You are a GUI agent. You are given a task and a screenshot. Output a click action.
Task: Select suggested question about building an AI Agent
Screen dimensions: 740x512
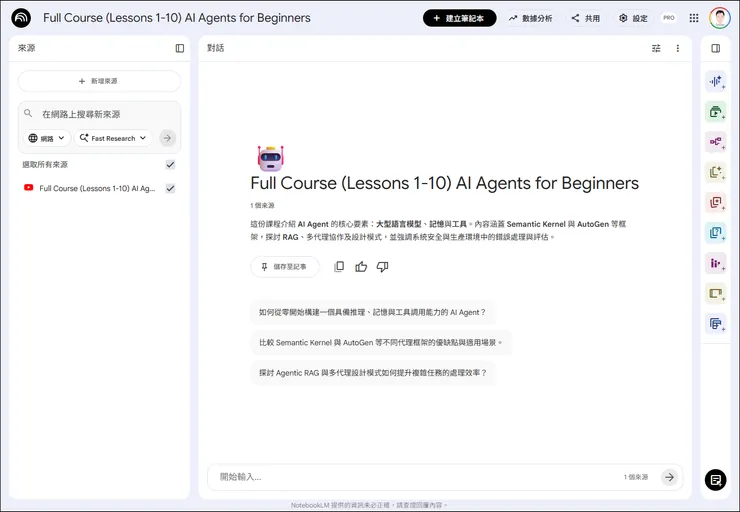tap(372, 312)
